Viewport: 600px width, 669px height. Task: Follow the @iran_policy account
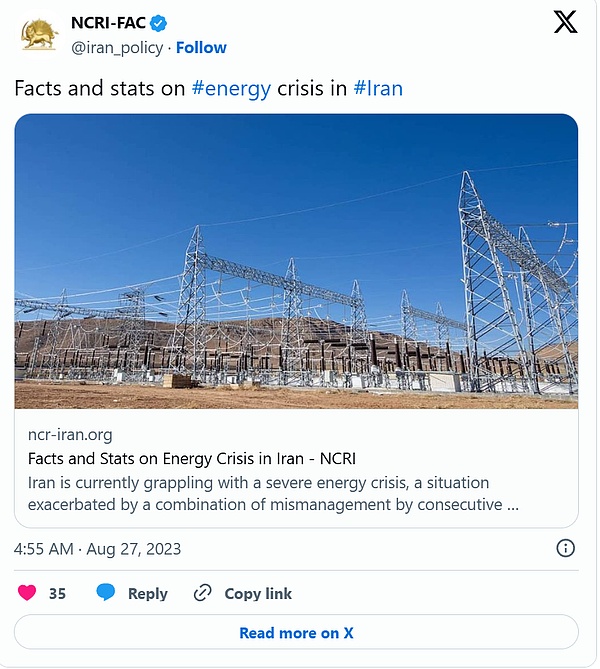pos(201,47)
